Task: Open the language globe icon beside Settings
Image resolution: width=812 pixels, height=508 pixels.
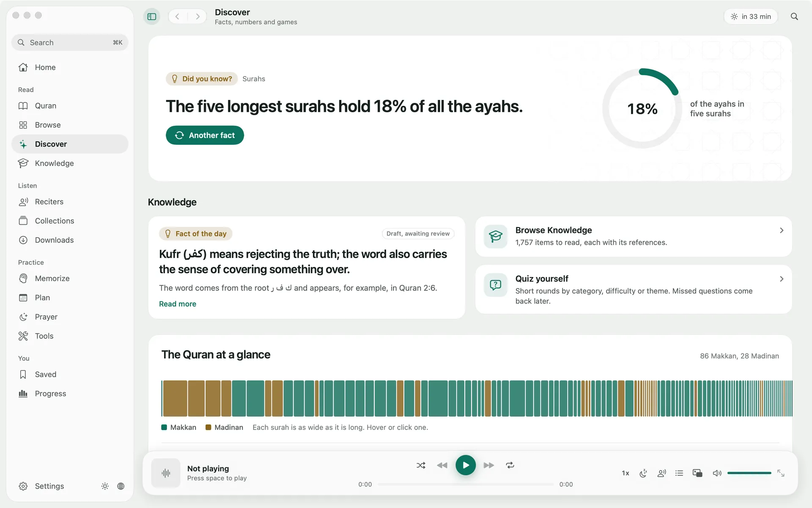Action: (121, 486)
